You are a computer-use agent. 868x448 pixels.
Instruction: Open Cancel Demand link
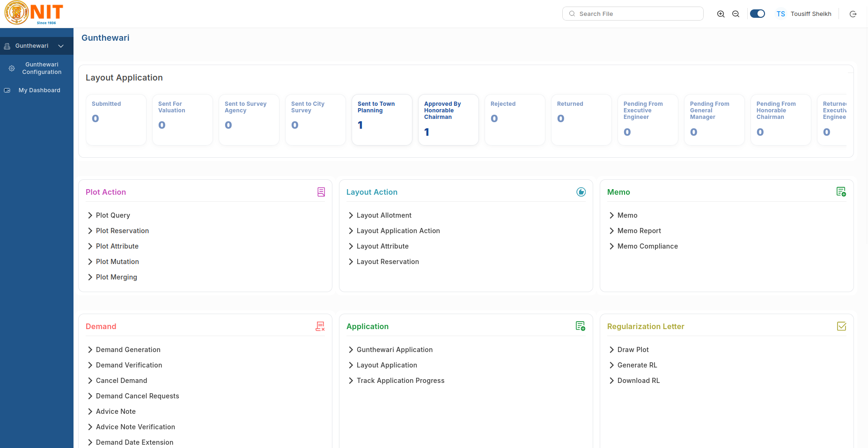click(x=121, y=381)
